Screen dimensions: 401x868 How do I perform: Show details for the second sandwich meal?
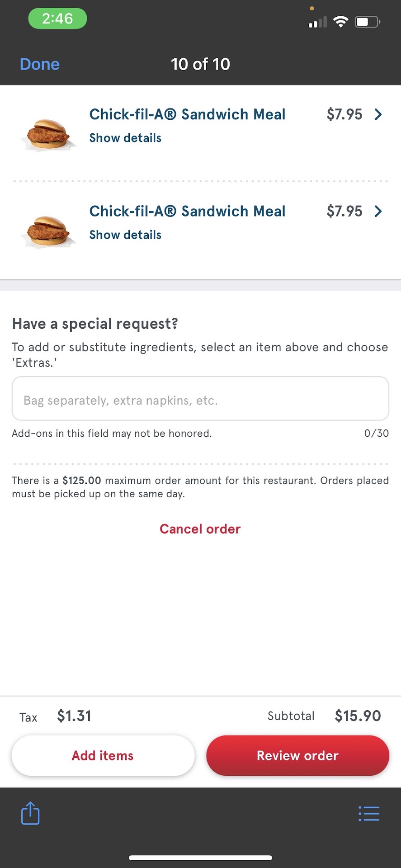tap(125, 235)
